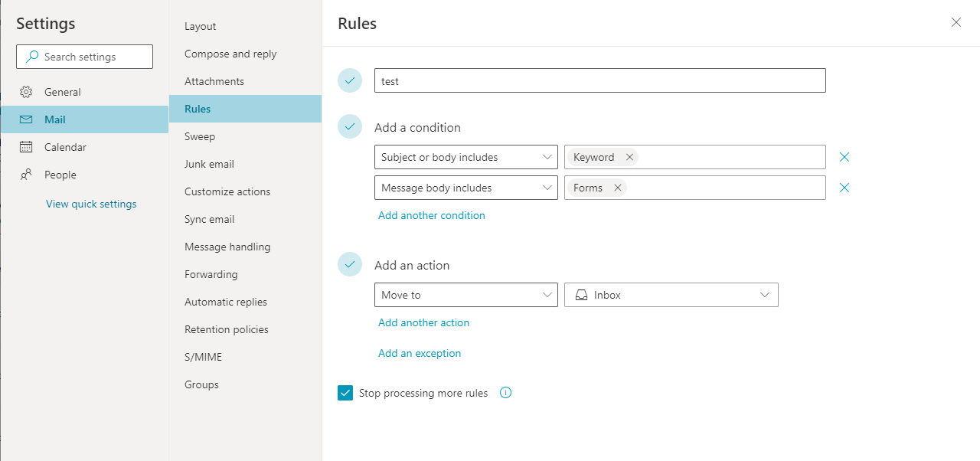Click the Calendar icon in Settings sidebar
Image resolution: width=980 pixels, height=461 pixels.
[26, 147]
